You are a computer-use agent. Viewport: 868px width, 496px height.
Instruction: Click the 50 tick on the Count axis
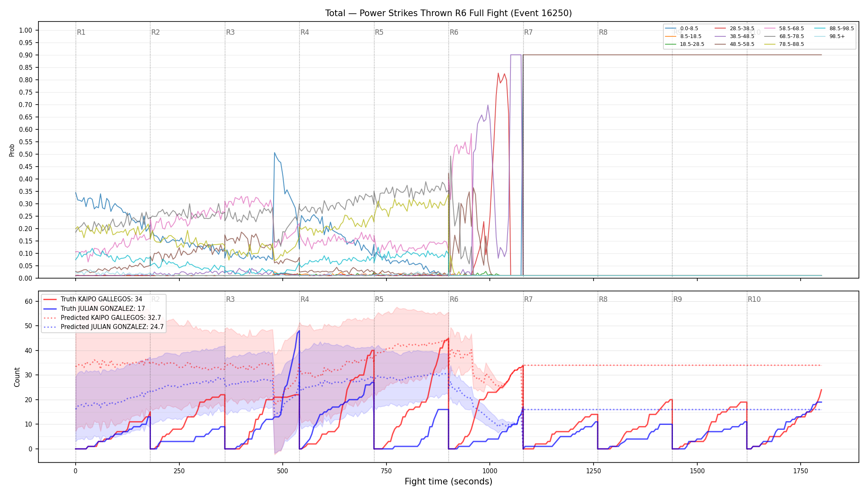(x=29, y=326)
